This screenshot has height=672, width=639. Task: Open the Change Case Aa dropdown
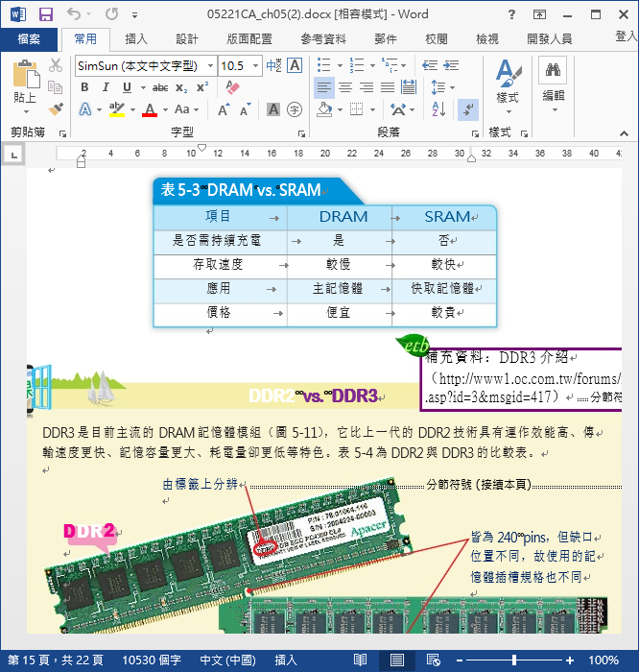[187, 109]
